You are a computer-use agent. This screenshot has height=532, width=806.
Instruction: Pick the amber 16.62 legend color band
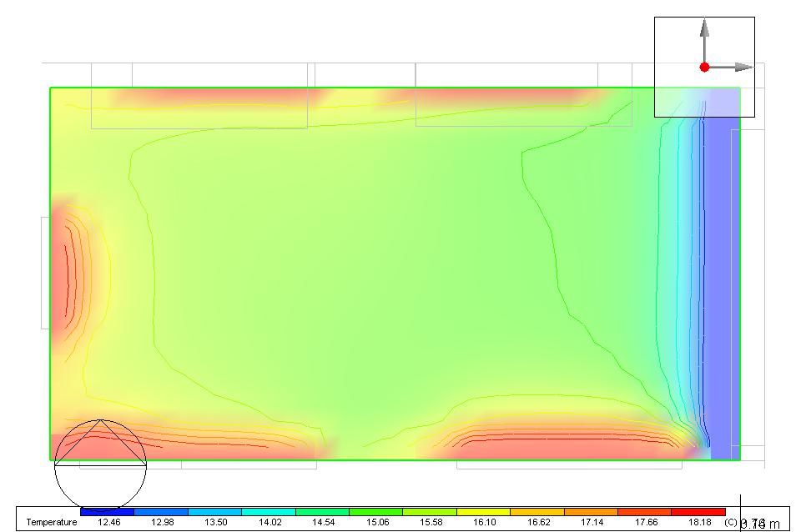[537, 512]
